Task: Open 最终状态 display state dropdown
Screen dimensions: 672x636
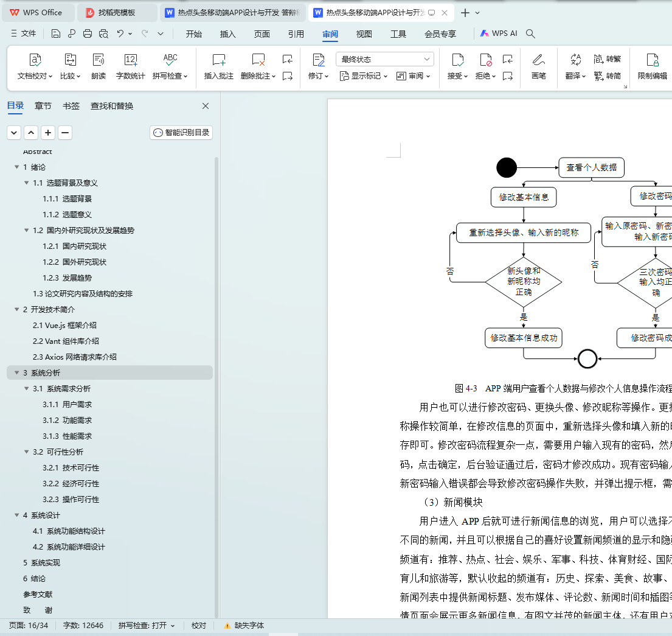Action: click(x=385, y=59)
